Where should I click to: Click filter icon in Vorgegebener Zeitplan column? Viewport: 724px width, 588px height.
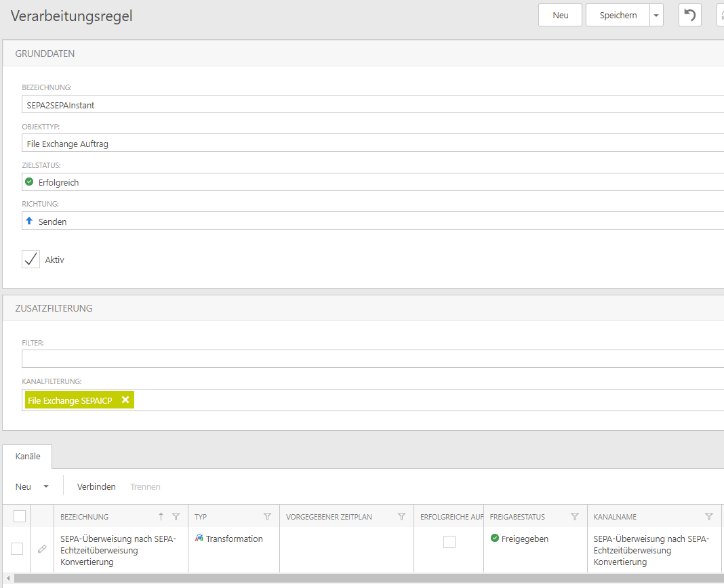[x=401, y=517]
